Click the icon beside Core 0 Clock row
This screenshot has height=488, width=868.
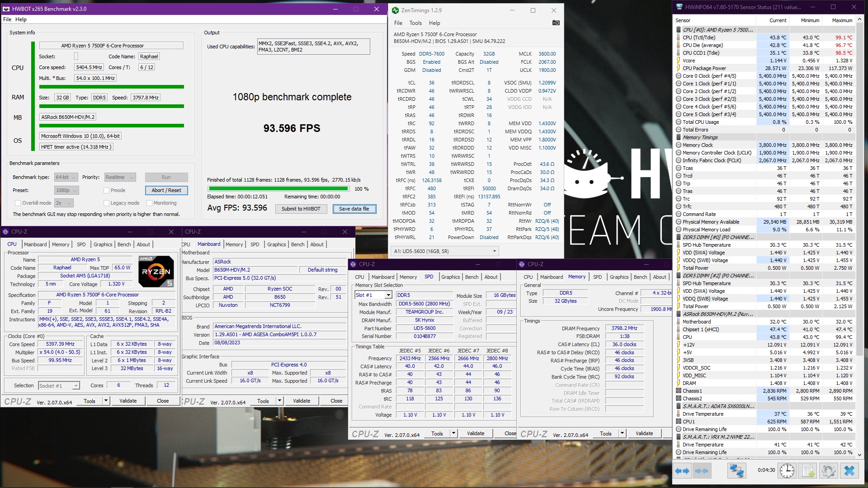(x=679, y=76)
